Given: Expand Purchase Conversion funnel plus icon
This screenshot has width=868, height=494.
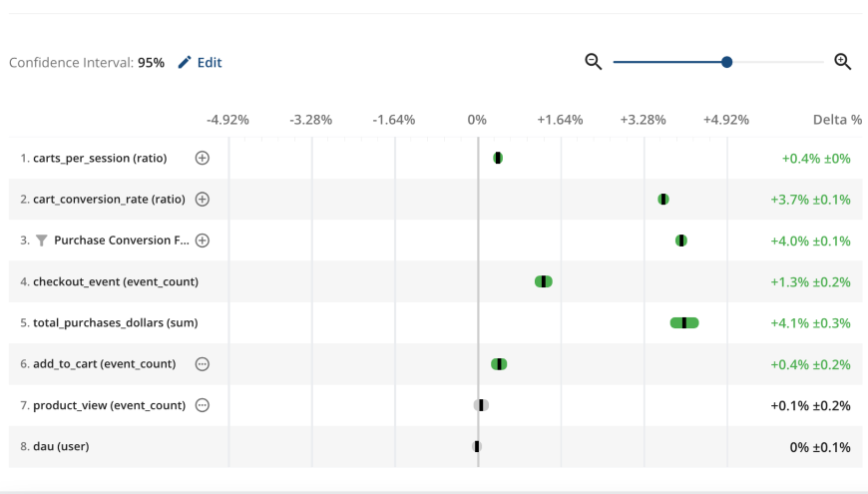Looking at the screenshot, I should [x=202, y=241].
